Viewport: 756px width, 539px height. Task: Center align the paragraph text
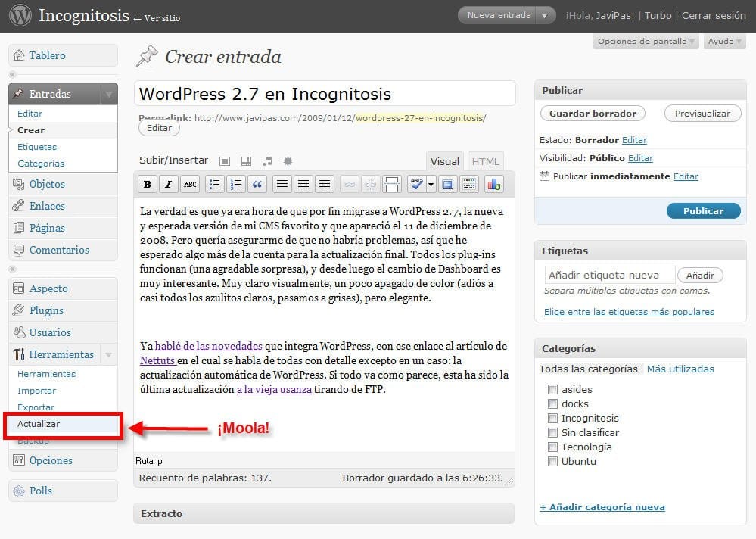click(x=303, y=184)
